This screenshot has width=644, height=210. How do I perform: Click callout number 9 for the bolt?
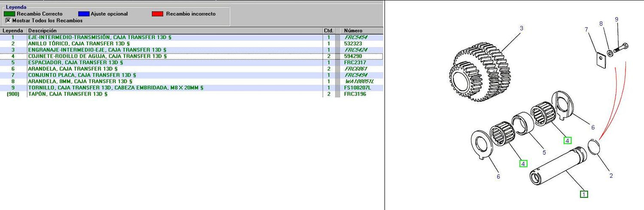point(617,19)
